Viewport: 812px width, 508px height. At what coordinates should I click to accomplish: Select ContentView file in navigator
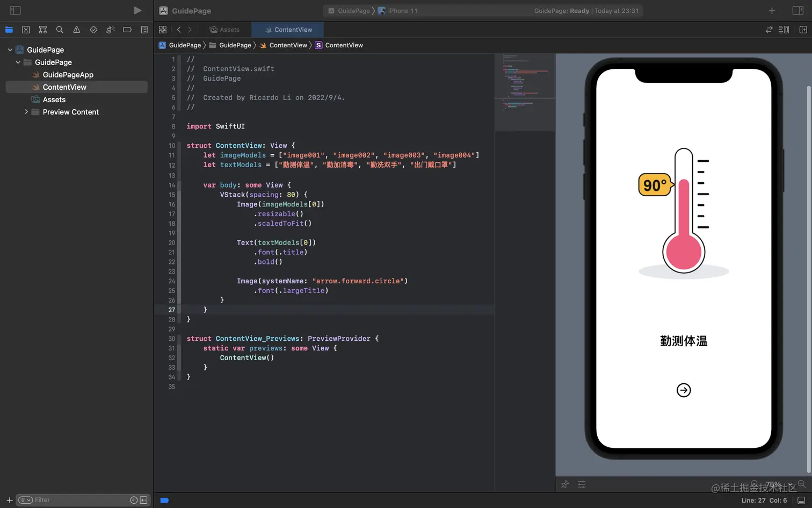pos(76,87)
